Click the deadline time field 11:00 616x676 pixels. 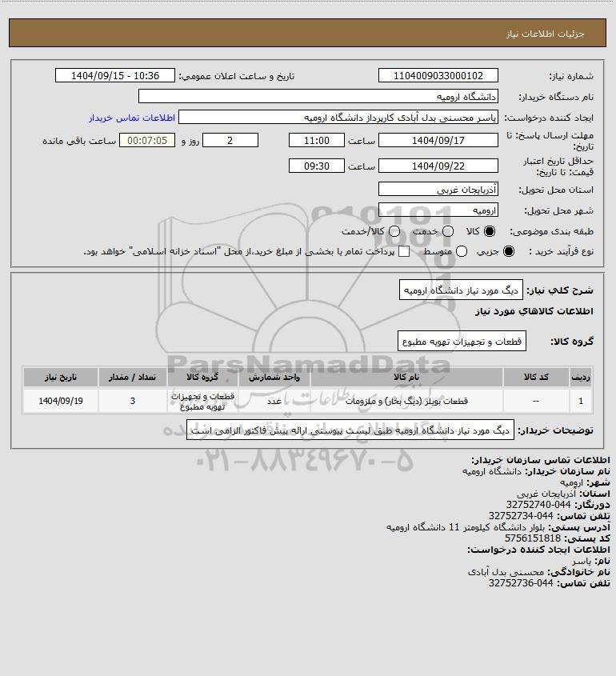pos(317,140)
